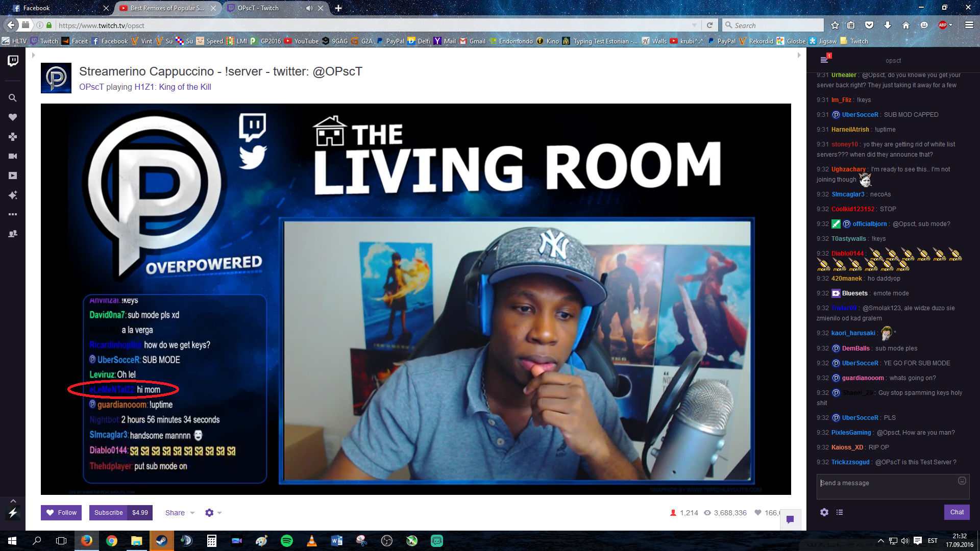Viewport: 980px width, 551px height.
Task: Open Chrome from taskbar
Action: point(112,541)
